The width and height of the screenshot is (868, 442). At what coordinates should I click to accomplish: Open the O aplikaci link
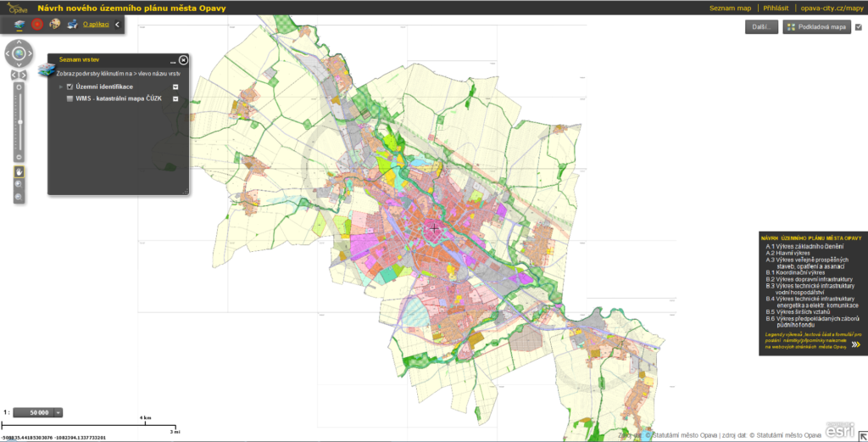click(x=96, y=25)
